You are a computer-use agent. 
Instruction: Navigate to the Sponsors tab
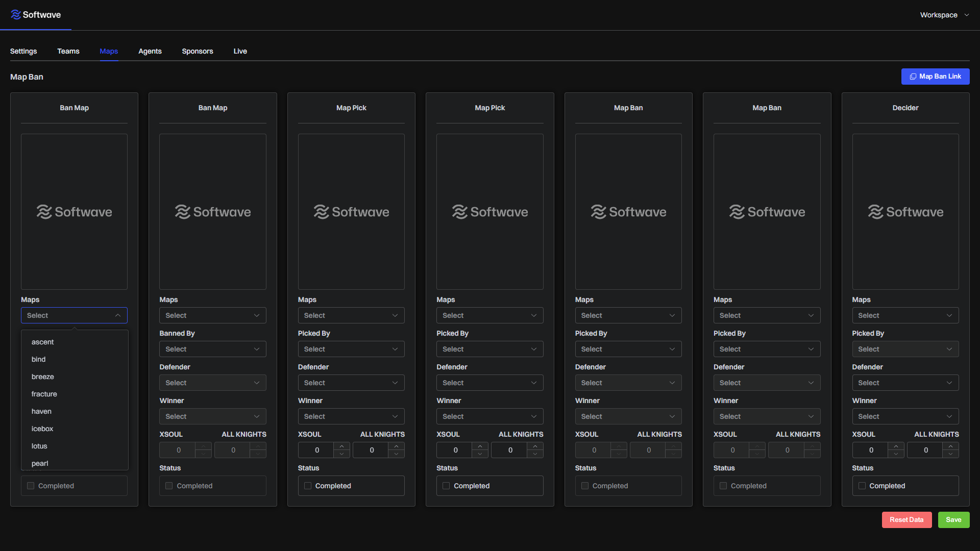coord(197,51)
